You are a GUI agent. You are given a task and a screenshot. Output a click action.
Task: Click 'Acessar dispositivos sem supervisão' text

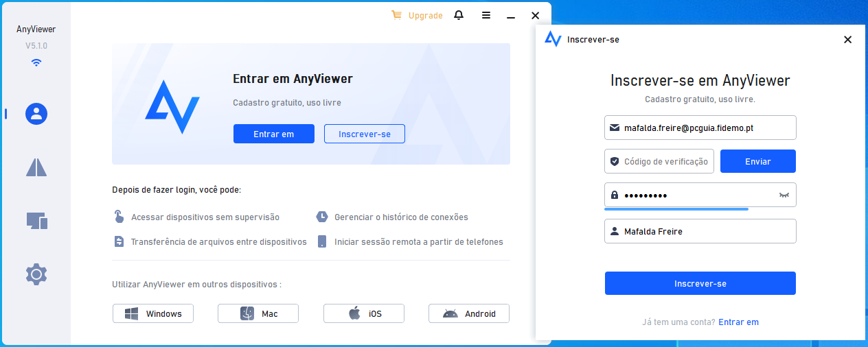(x=205, y=217)
